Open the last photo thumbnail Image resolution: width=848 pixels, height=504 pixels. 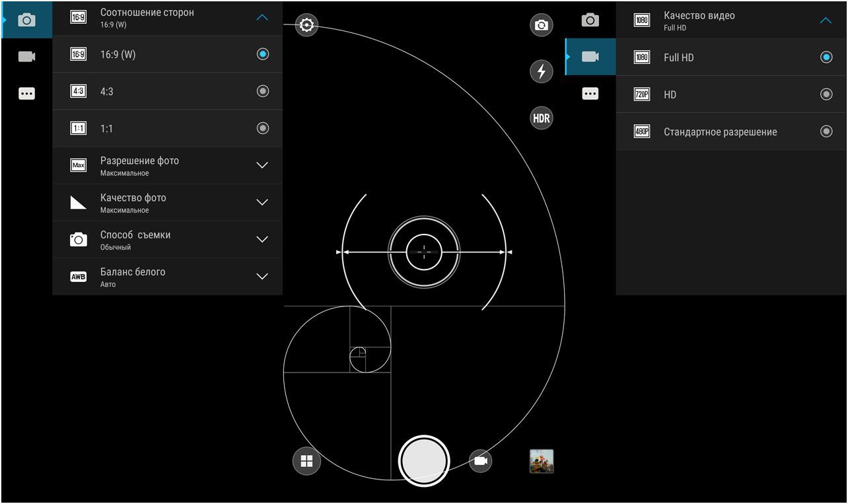tap(541, 461)
